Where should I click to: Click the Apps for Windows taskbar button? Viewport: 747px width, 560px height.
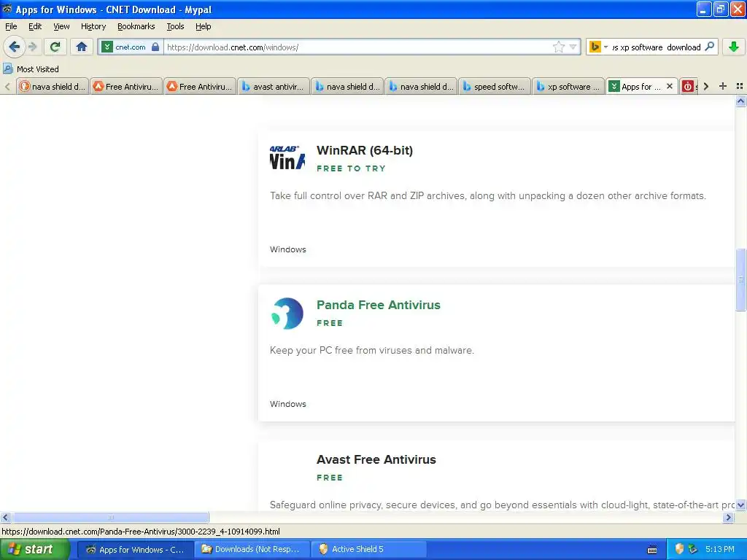[135, 550]
